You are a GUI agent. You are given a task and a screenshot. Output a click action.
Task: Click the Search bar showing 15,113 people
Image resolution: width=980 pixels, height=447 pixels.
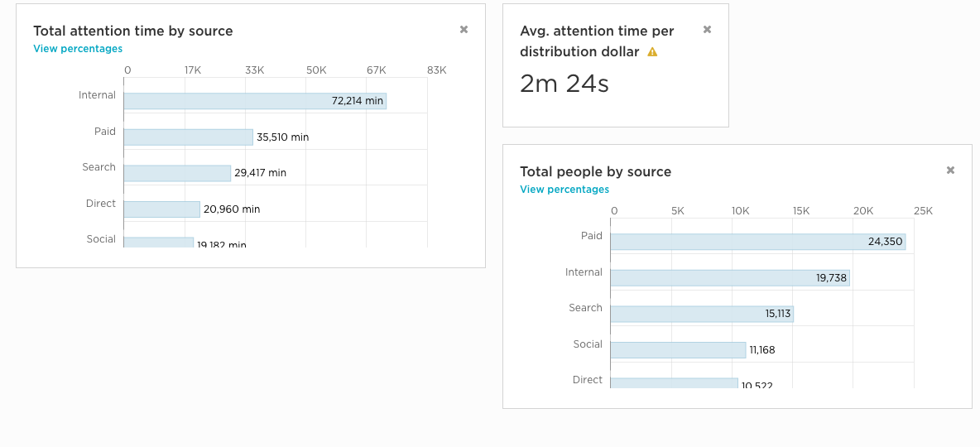click(x=702, y=314)
